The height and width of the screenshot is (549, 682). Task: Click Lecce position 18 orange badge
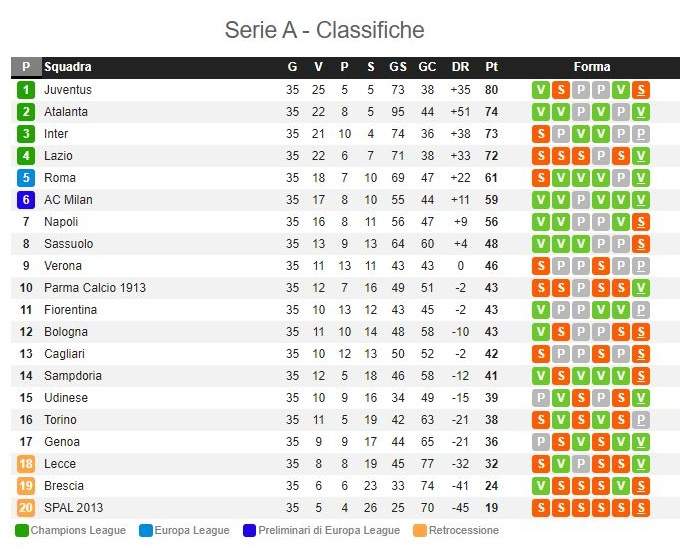coord(26,464)
